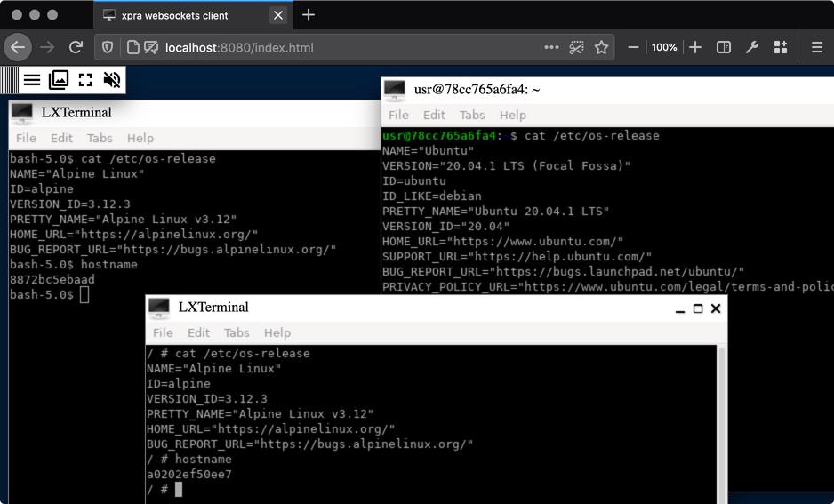This screenshot has width=834, height=504.
Task: Open Edit menu in left LXTerminal window
Action: (61, 139)
